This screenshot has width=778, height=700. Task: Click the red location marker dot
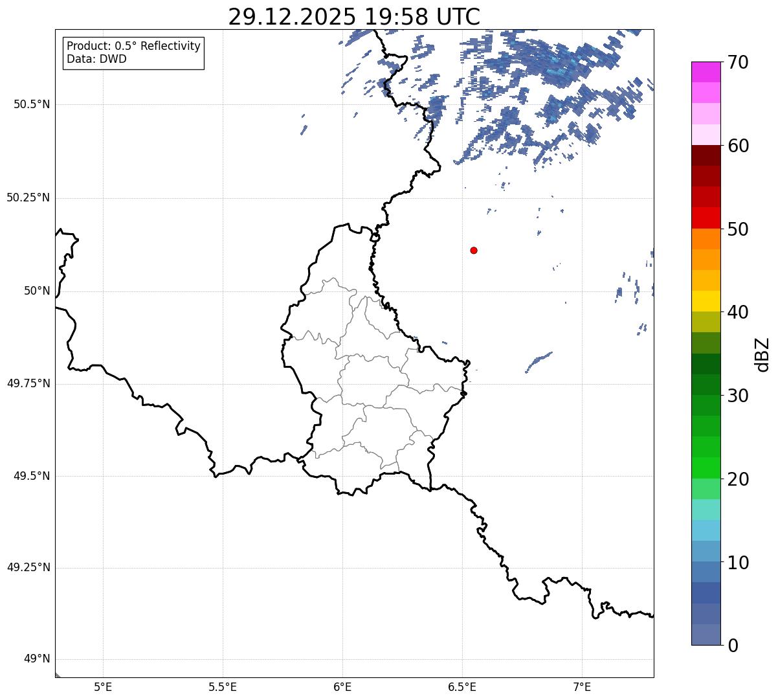coord(474,250)
